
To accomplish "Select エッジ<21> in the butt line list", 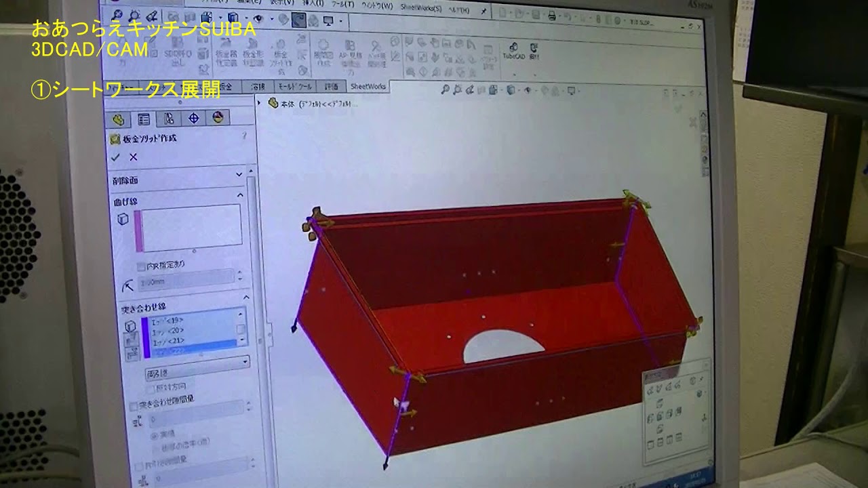I will click(169, 340).
